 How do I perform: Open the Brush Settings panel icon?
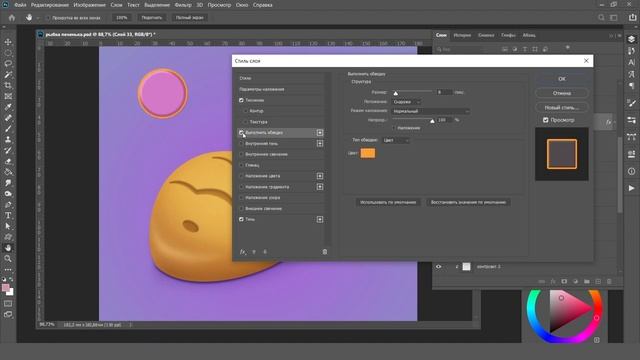coord(631,103)
